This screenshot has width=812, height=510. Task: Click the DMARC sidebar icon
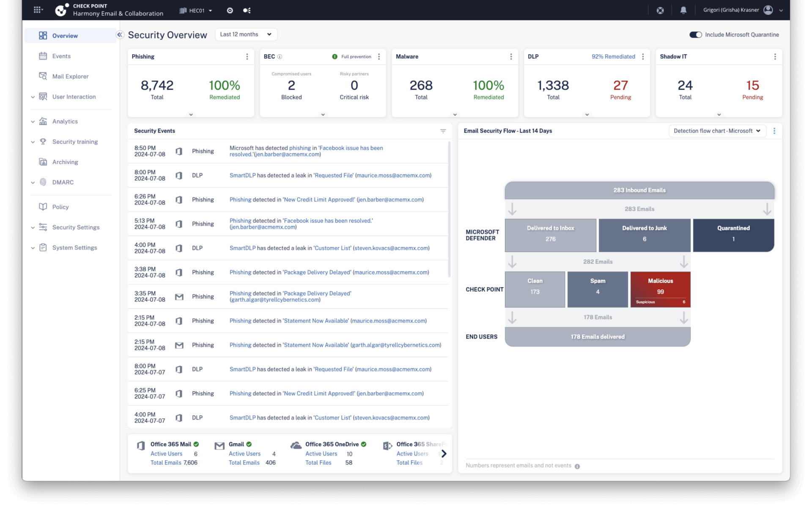44,181
